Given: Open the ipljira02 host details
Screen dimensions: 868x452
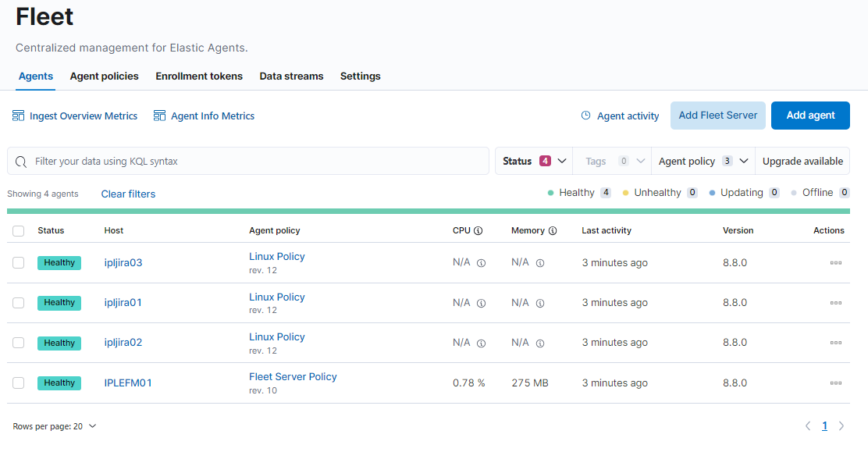Looking at the screenshot, I should [123, 343].
